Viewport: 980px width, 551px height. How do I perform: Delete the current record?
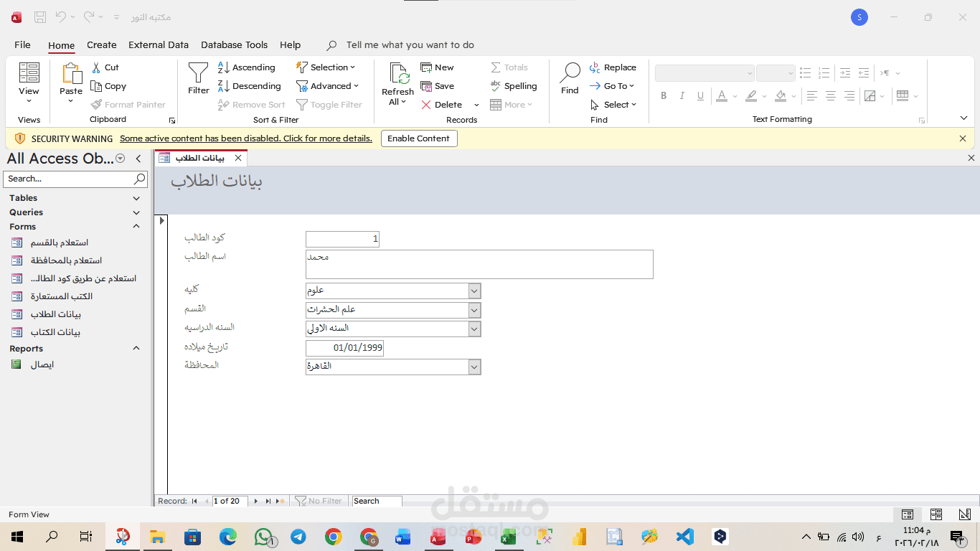442,105
